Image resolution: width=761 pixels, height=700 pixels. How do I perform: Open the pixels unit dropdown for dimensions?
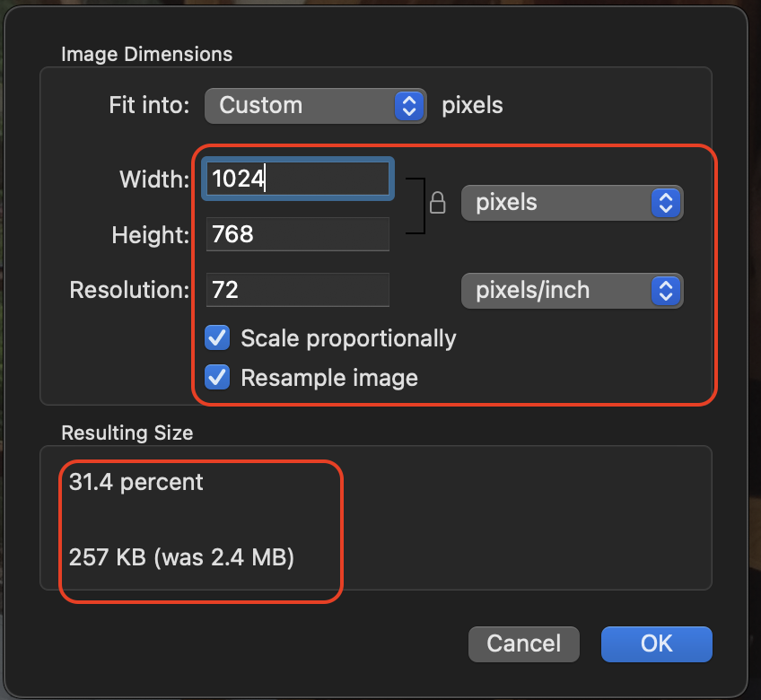tap(573, 203)
